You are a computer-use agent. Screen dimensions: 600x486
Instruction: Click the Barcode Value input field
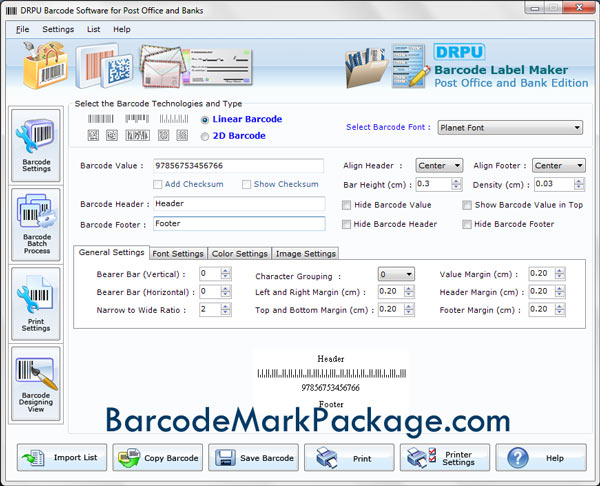point(239,166)
